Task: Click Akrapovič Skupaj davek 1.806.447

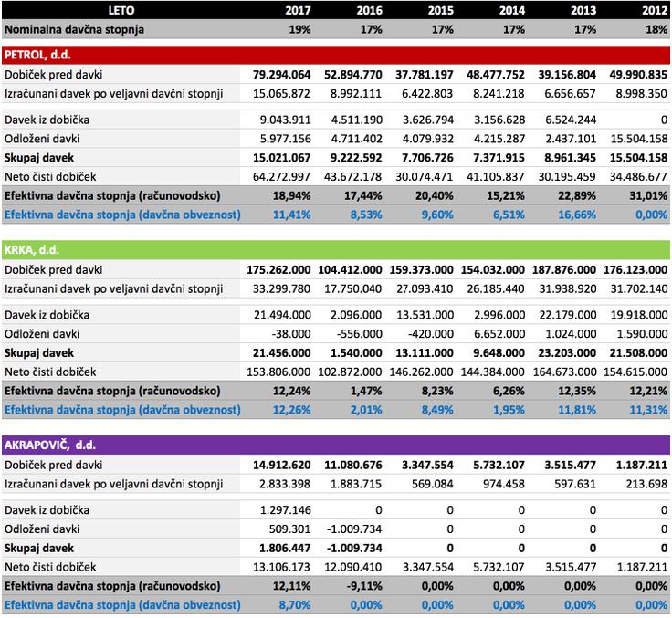Action: click(x=285, y=548)
